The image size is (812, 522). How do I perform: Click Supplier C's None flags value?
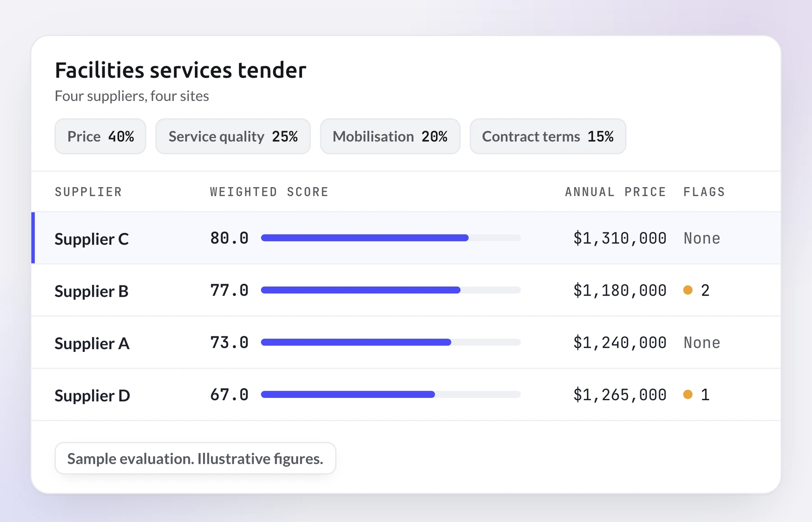pyautogui.click(x=702, y=238)
